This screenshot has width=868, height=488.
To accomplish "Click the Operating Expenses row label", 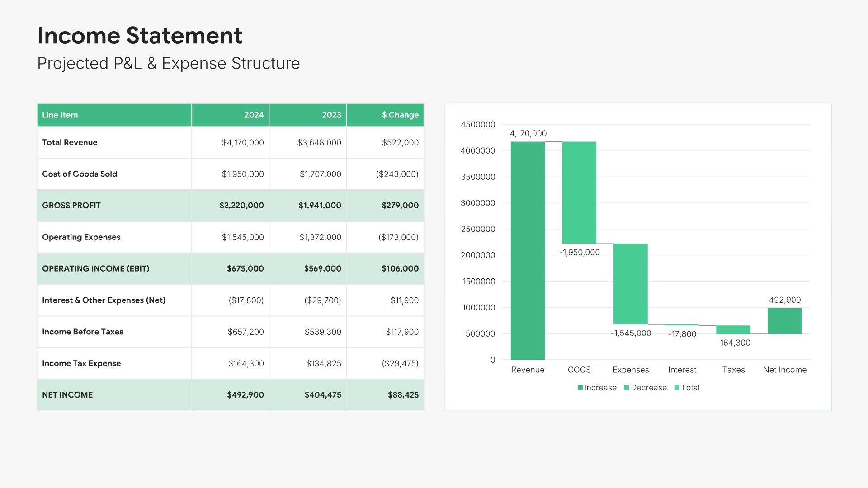I will [x=81, y=237].
